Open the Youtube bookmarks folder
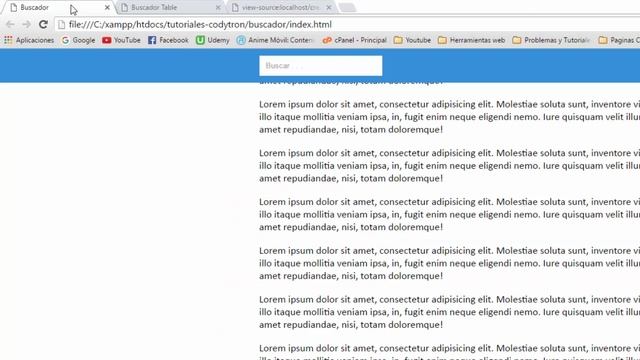 (412, 40)
